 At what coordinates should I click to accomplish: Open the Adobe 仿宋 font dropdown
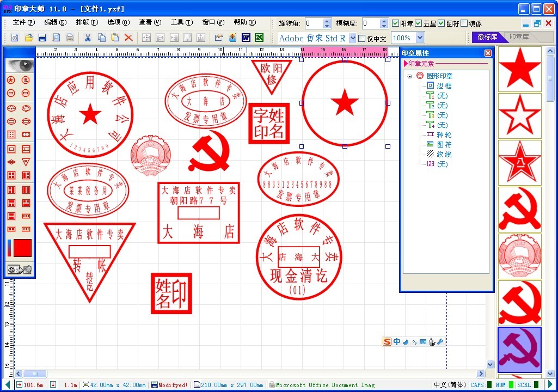tap(352, 38)
